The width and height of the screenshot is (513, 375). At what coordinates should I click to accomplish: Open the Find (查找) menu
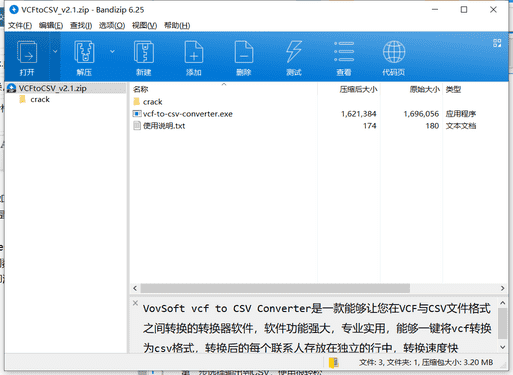(x=81, y=26)
